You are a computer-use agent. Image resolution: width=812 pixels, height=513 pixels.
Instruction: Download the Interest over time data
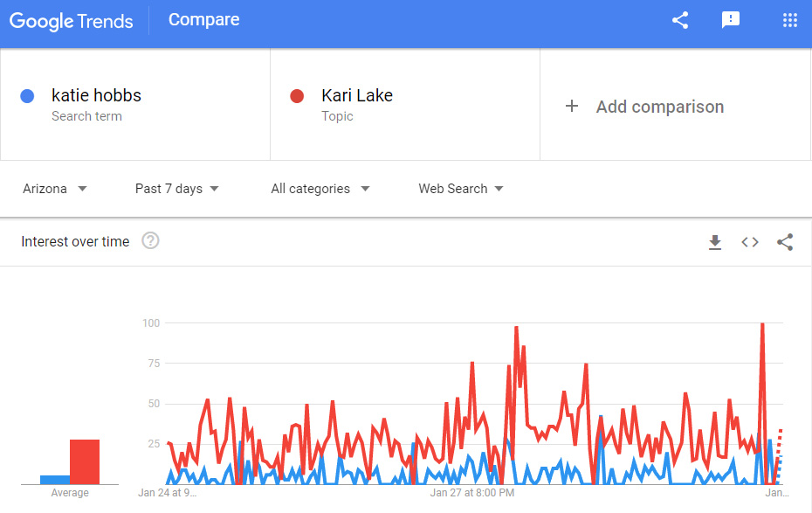[x=714, y=242]
